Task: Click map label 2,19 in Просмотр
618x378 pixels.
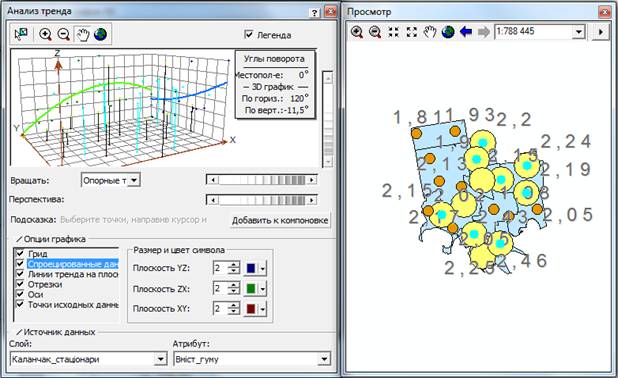Action: point(565,169)
